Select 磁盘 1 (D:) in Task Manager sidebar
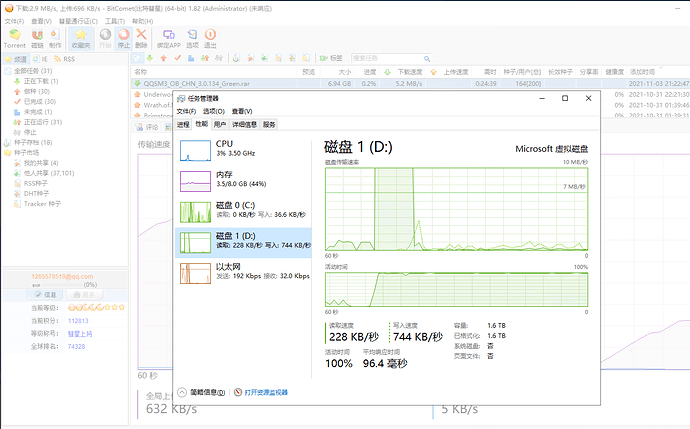Viewport: 690px width, 429px height. click(x=243, y=243)
